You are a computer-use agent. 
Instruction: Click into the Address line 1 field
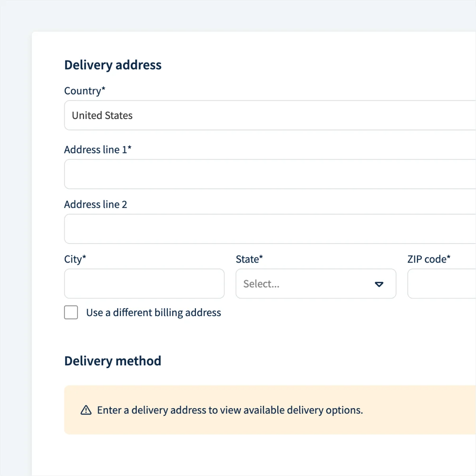pyautogui.click(x=270, y=174)
